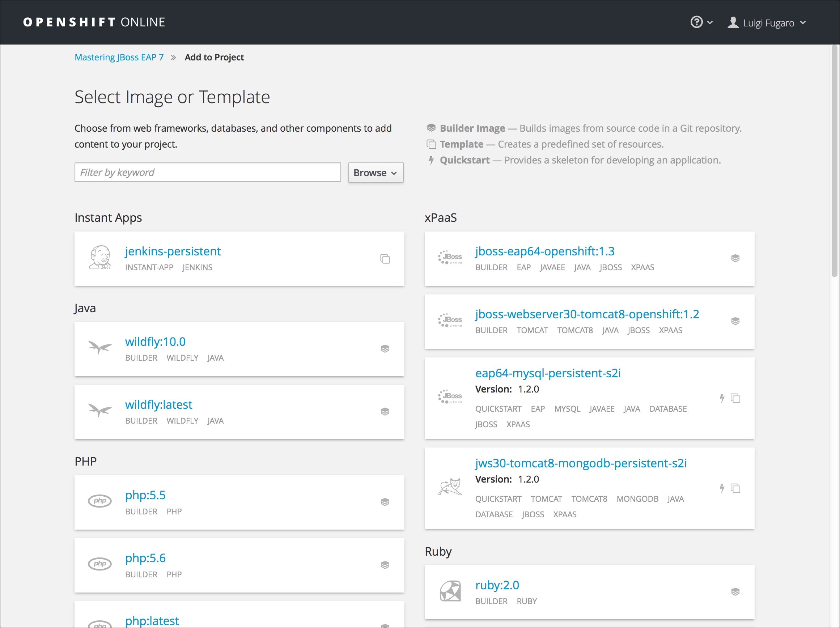Screen dimensions: 840x628
Task: Click Tomcat cat logo on jws30-tomcat8-mongodb card
Action: point(450,487)
